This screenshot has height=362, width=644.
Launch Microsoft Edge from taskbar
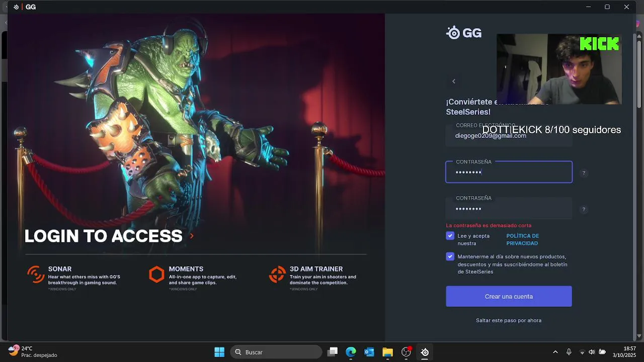click(351, 352)
